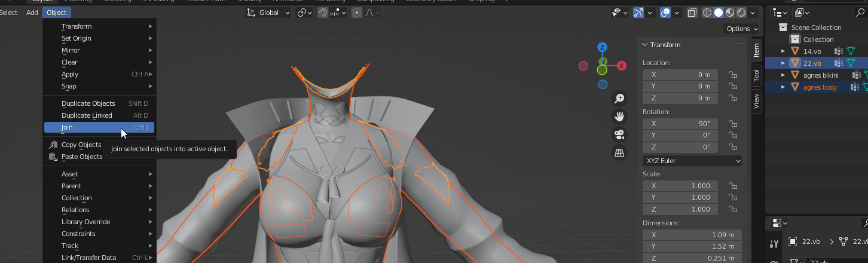Open the object visibility eye dropdown
The width and height of the screenshot is (868, 263).
click(619, 13)
